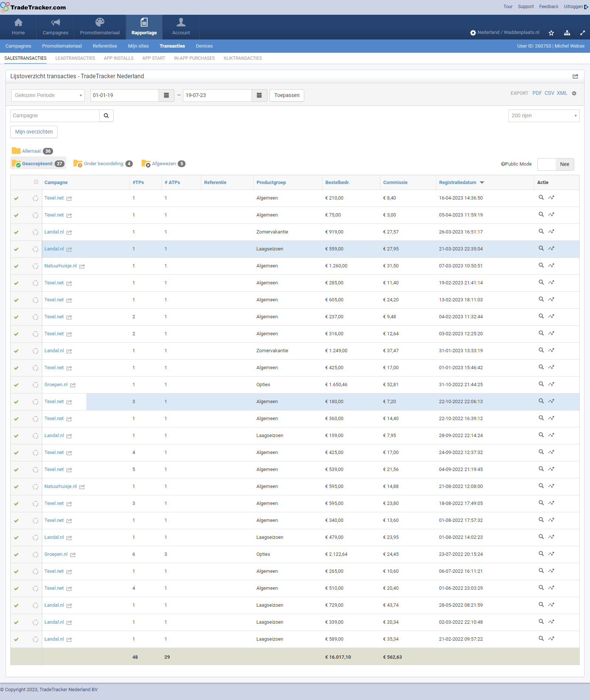
Task: Open the Account section
Action: click(x=181, y=27)
